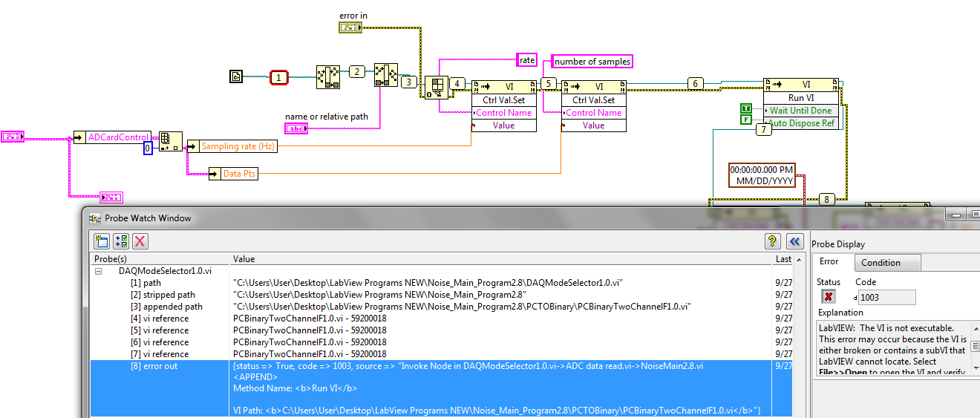Click probe marker 3 on the appended path wire
The image size is (980, 418).
pos(409,82)
